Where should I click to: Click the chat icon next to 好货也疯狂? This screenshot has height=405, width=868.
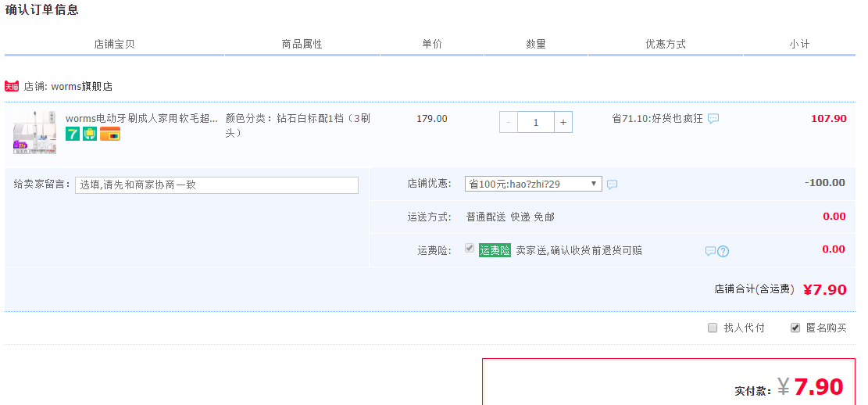click(713, 119)
